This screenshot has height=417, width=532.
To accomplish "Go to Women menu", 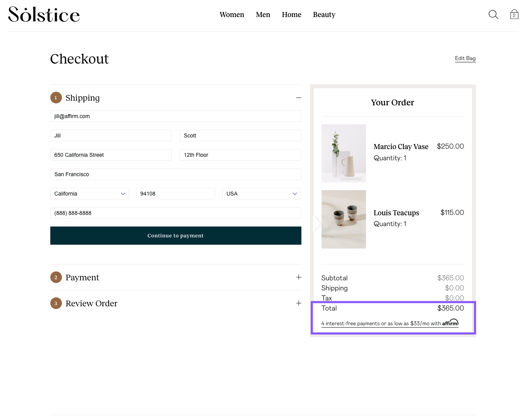I will 232,15.
